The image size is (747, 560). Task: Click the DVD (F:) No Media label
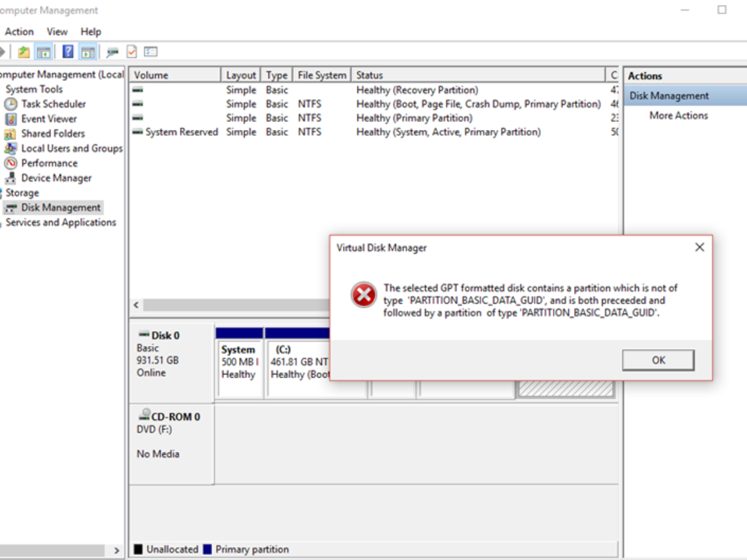tap(158, 442)
